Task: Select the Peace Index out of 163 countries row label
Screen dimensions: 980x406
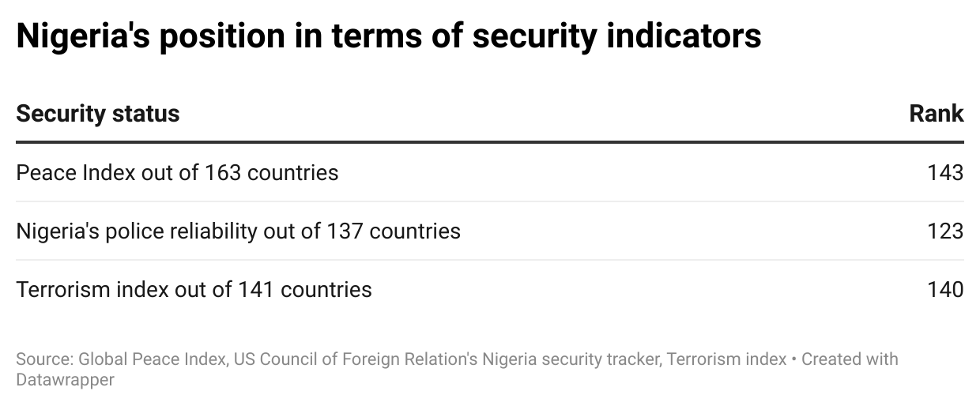Action: click(177, 172)
